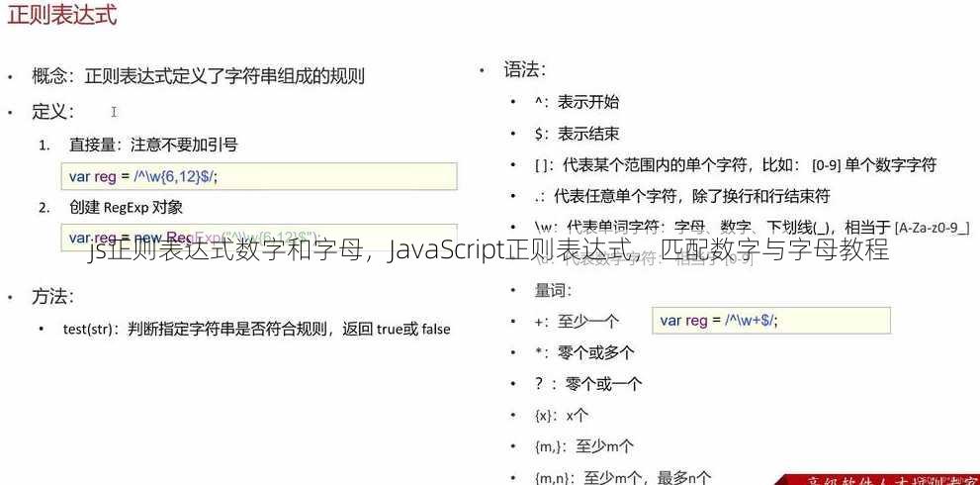
Task: Click the 定义： bullet heading
Action: 53,112
